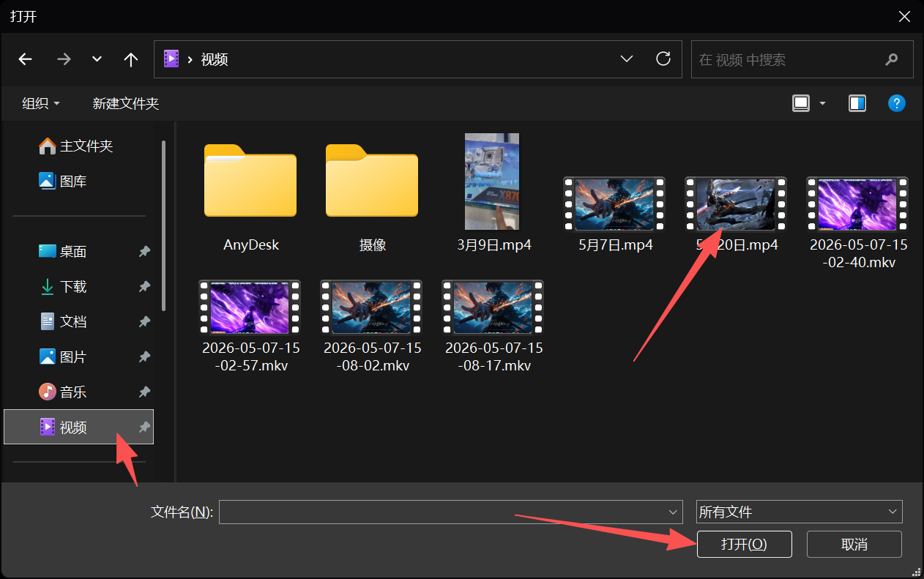924x579 pixels.
Task: Select the 5月7日.mp4 video file
Action: (x=615, y=216)
